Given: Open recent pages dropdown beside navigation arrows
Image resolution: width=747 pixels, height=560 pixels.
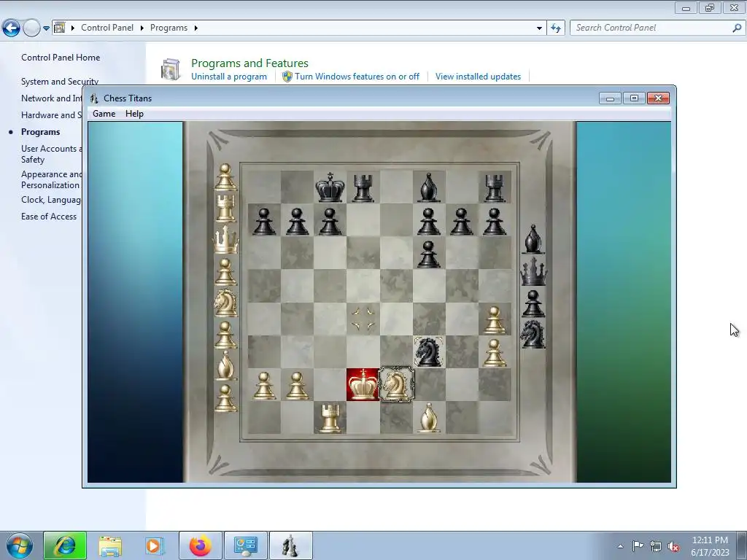Looking at the screenshot, I should pos(46,28).
